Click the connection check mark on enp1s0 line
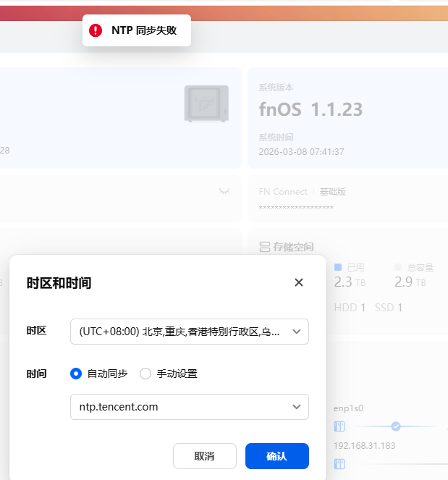This screenshot has width=448, height=480. tap(396, 426)
